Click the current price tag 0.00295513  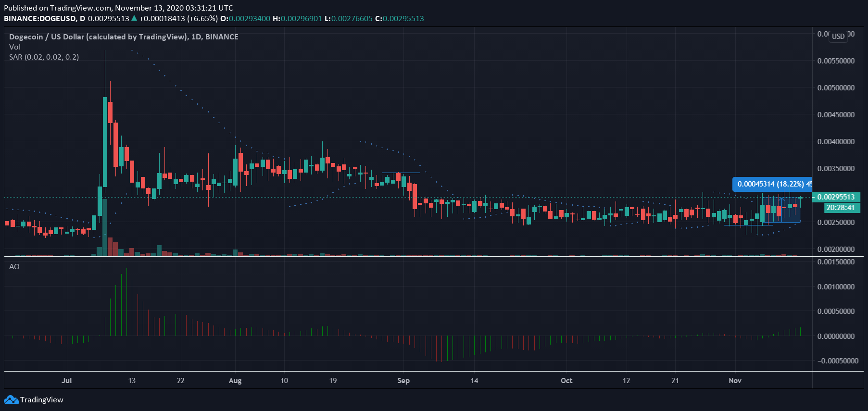(x=836, y=197)
